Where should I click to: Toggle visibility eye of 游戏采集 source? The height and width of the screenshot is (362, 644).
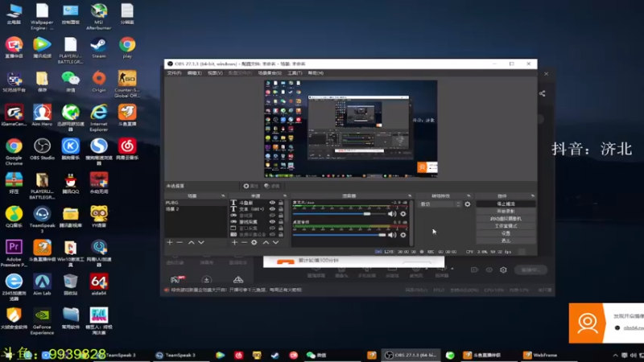pos(272,222)
